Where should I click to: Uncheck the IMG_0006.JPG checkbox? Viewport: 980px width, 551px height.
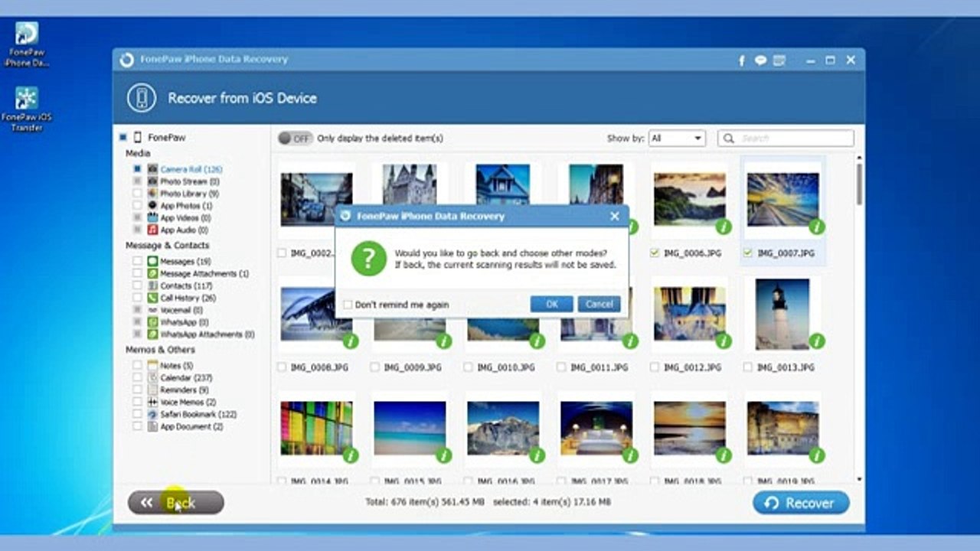click(x=655, y=253)
